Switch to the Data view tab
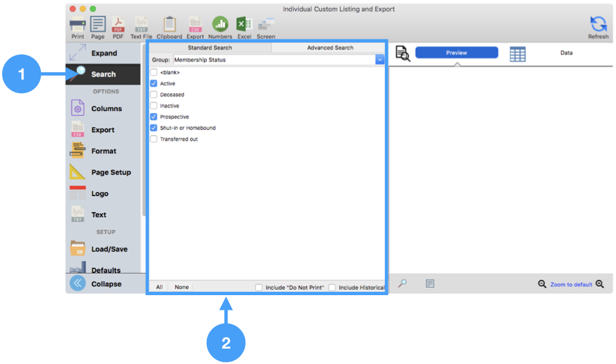Image resolution: width=616 pixels, height=364 pixels. [x=566, y=53]
